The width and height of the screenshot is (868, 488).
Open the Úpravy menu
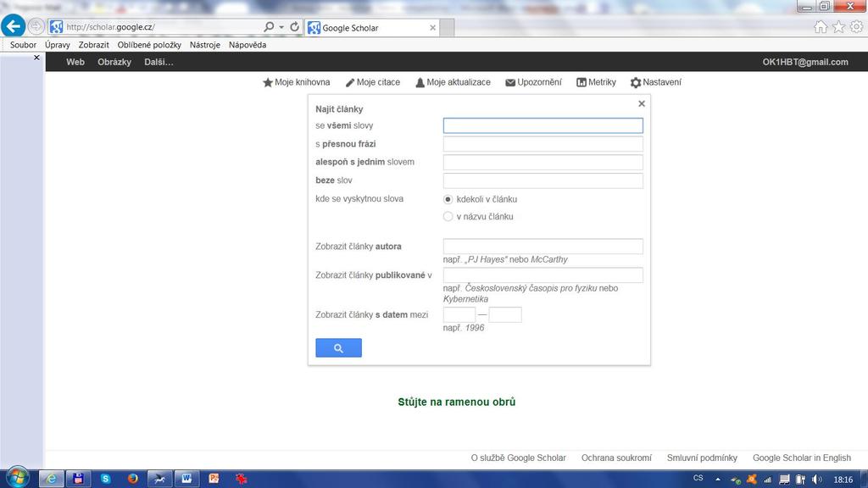pos(58,45)
